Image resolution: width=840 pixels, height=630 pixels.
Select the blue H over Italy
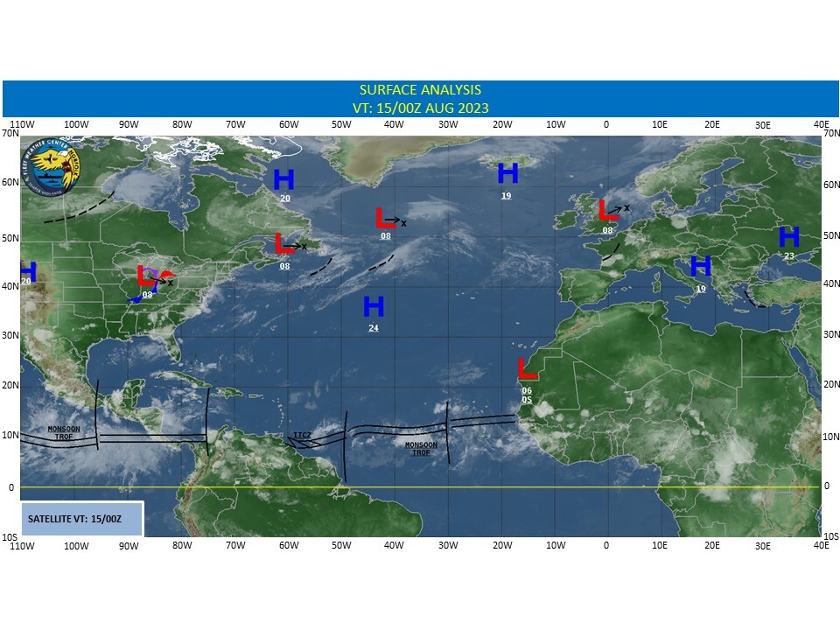coord(700,266)
